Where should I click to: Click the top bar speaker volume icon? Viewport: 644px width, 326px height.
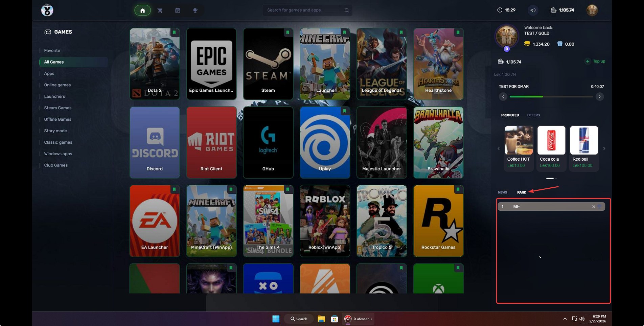tap(533, 10)
